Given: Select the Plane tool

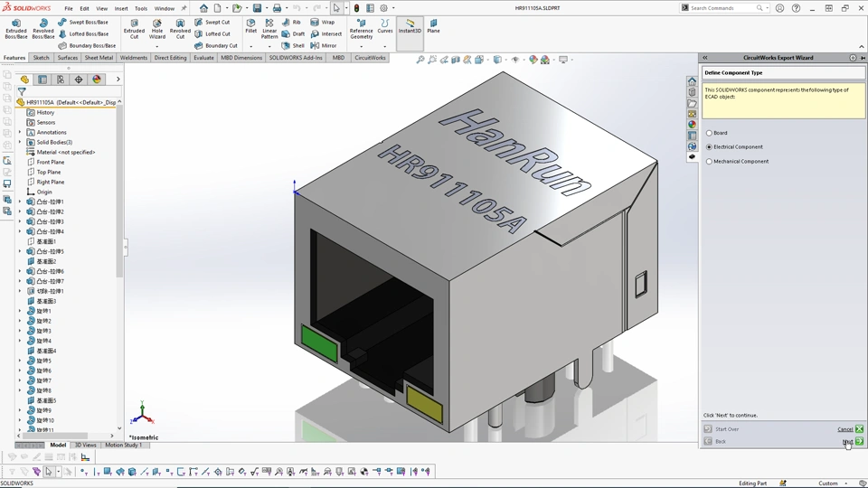Looking at the screenshot, I should click(x=433, y=26).
